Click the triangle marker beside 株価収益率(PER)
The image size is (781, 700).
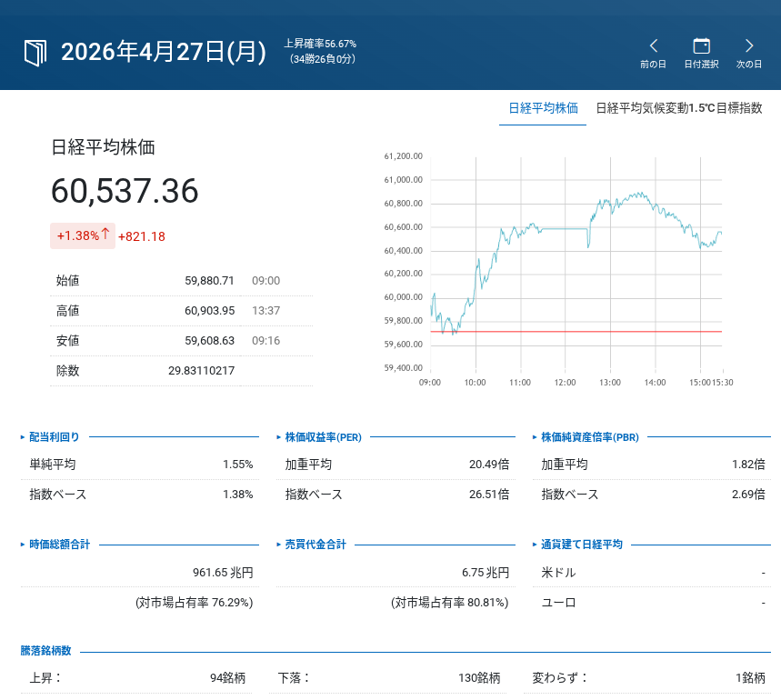click(x=278, y=437)
